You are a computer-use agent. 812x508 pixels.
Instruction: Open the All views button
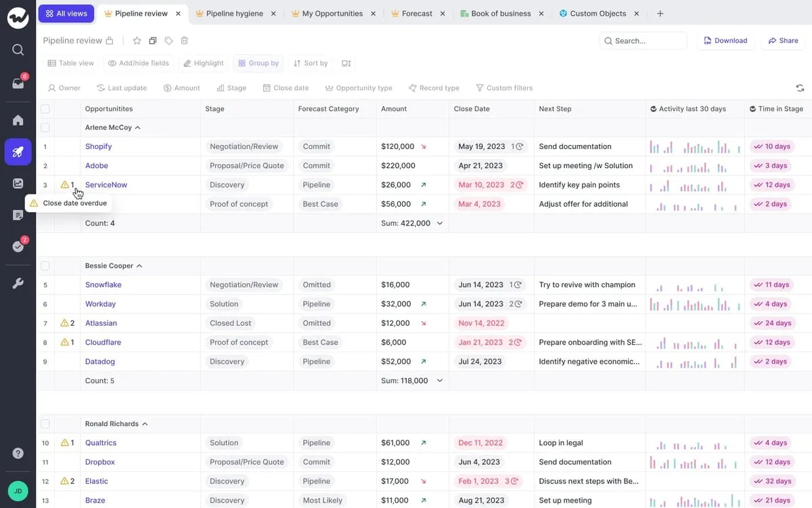tap(66, 14)
